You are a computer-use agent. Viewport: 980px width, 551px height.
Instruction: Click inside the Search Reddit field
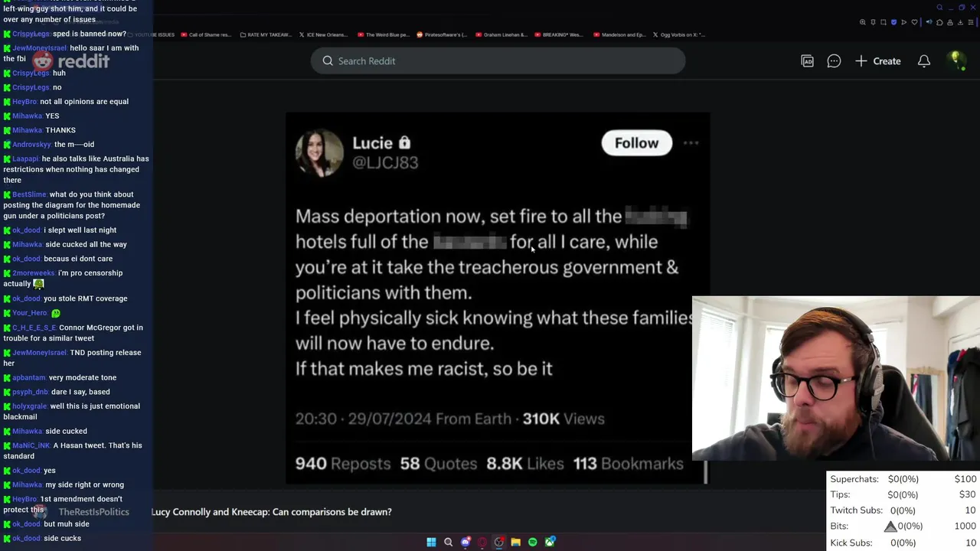pyautogui.click(x=498, y=61)
